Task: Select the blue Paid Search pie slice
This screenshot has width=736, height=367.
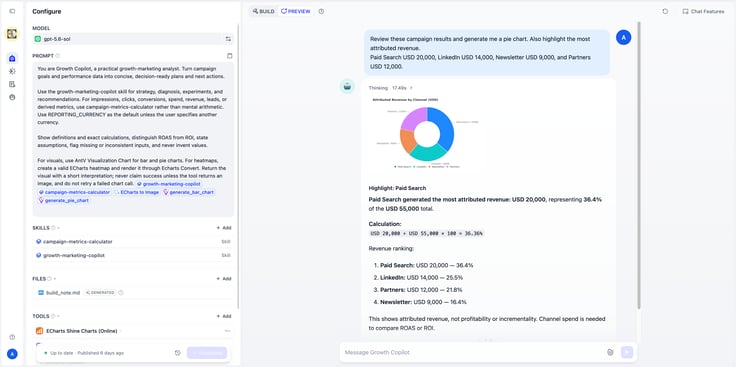Action: coord(445,128)
